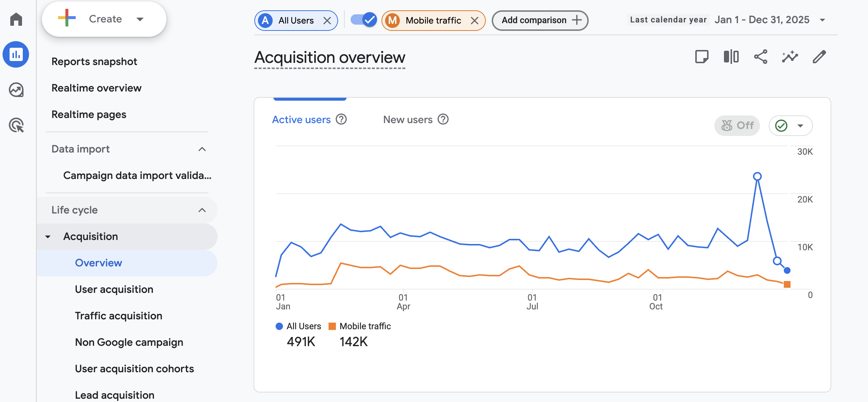Open Lead acquisition report

114,395
